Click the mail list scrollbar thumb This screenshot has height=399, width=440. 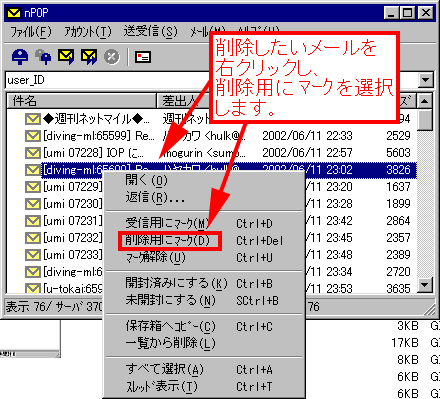[x=425, y=119]
